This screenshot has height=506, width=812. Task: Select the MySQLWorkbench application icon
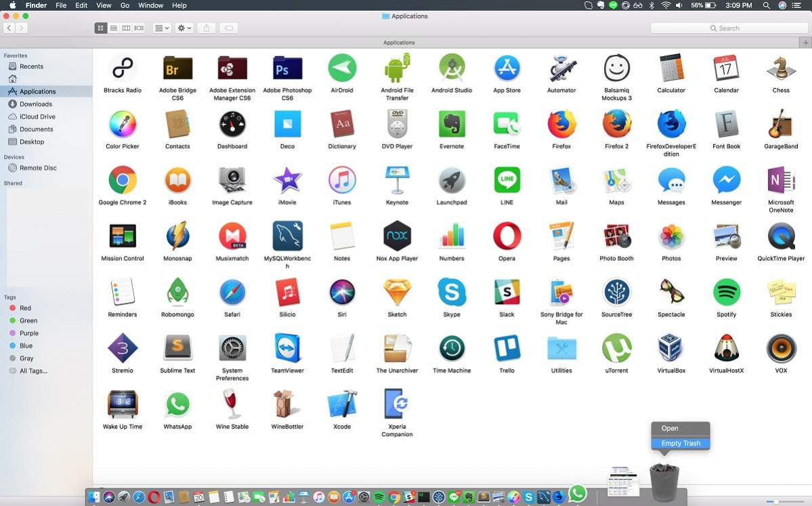(x=287, y=236)
